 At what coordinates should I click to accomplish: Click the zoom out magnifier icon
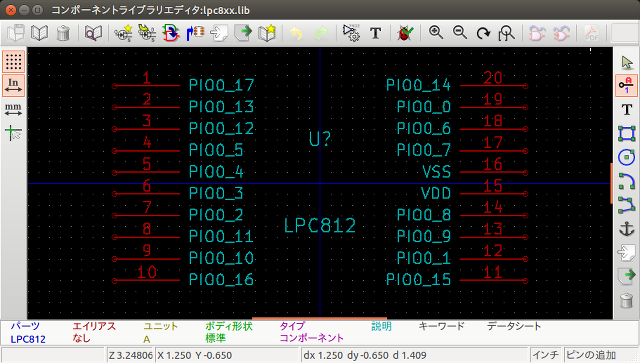point(460,33)
